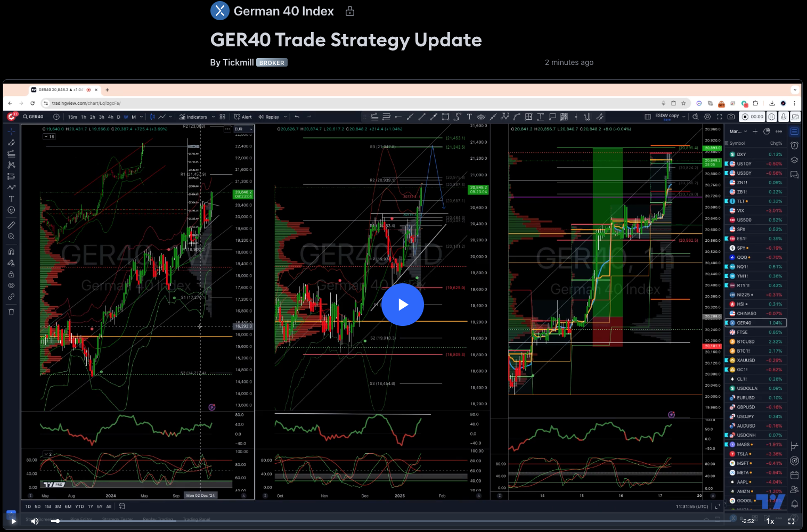
Task: Start playback using the bottom-left play button
Action: [13, 521]
